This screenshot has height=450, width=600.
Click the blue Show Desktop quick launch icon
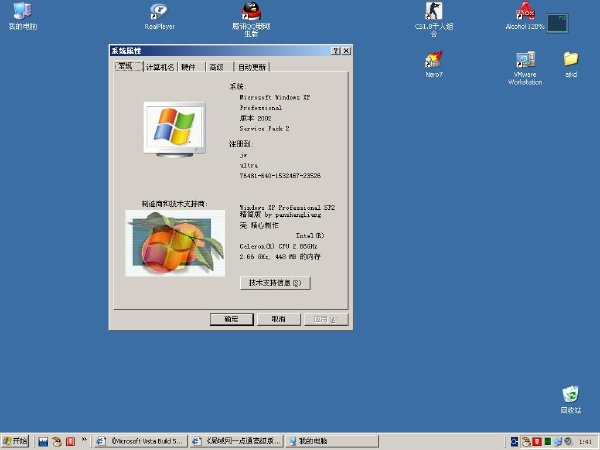pyautogui.click(x=43, y=442)
